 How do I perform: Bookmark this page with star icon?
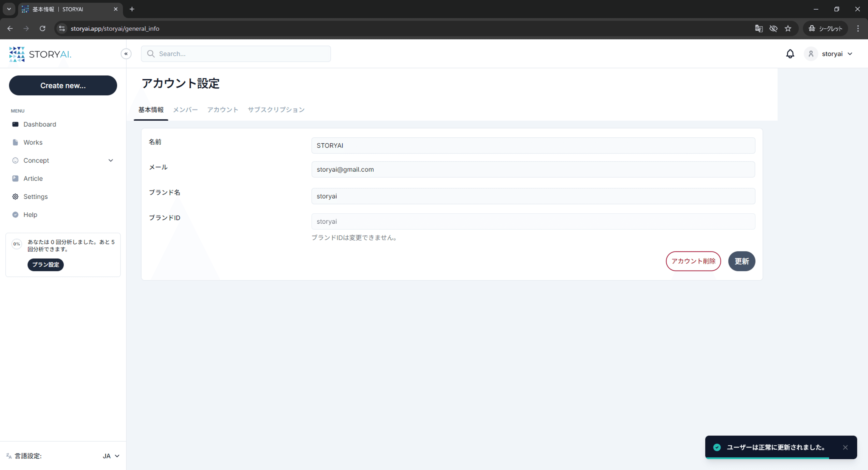coord(788,29)
